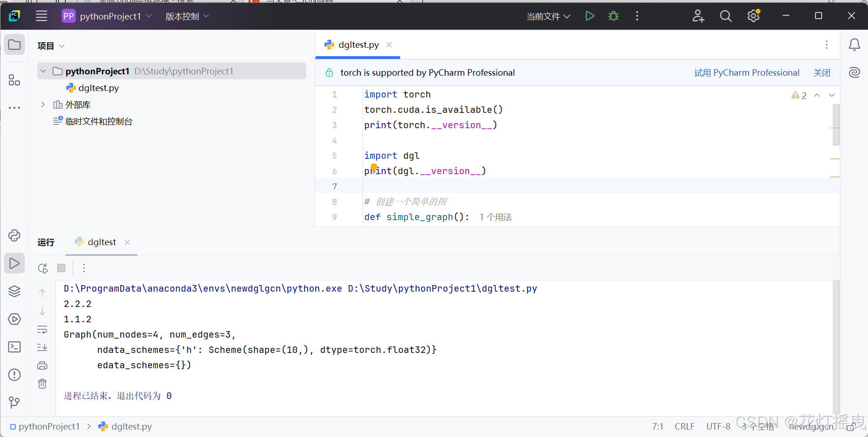Screen dimensions: 868x437
Task: Select 临时文件和控制台 in project tree
Action: [93, 121]
